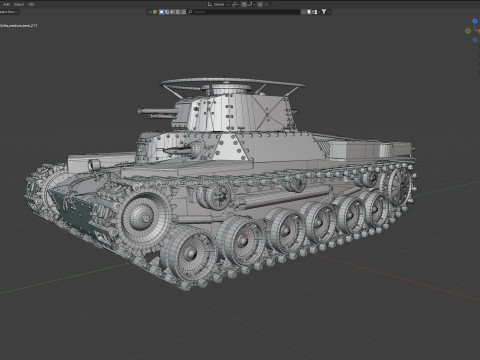This screenshot has width=480, height=360.
Task: Click the proportional falloff curve icon
Action: point(267,4)
